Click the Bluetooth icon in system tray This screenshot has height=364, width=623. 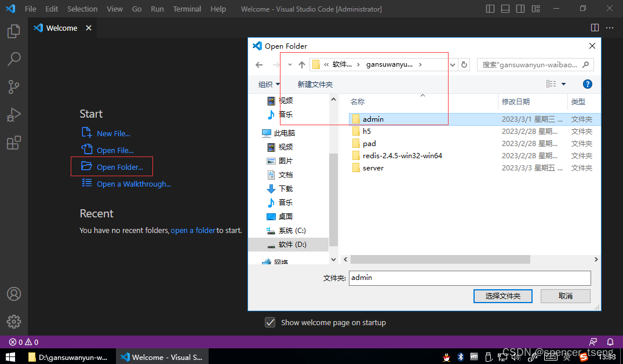pos(460,358)
